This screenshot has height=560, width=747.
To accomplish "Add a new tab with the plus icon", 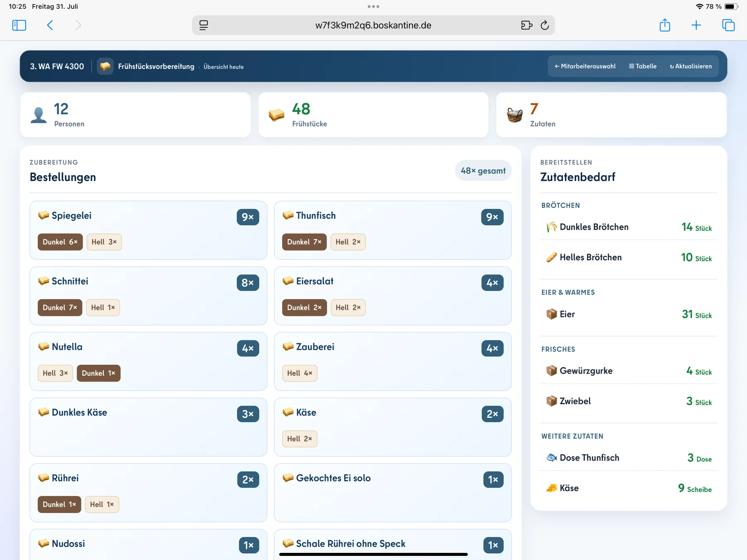I will pos(696,25).
